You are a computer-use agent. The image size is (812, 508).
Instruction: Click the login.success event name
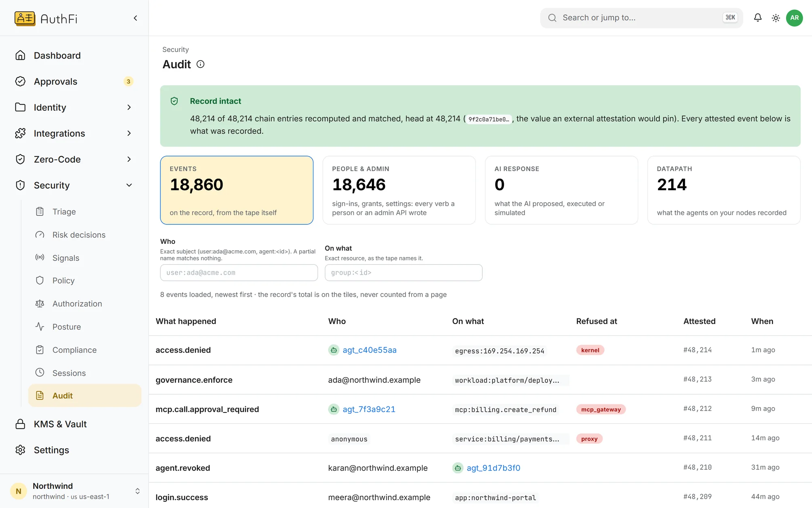pyautogui.click(x=182, y=497)
